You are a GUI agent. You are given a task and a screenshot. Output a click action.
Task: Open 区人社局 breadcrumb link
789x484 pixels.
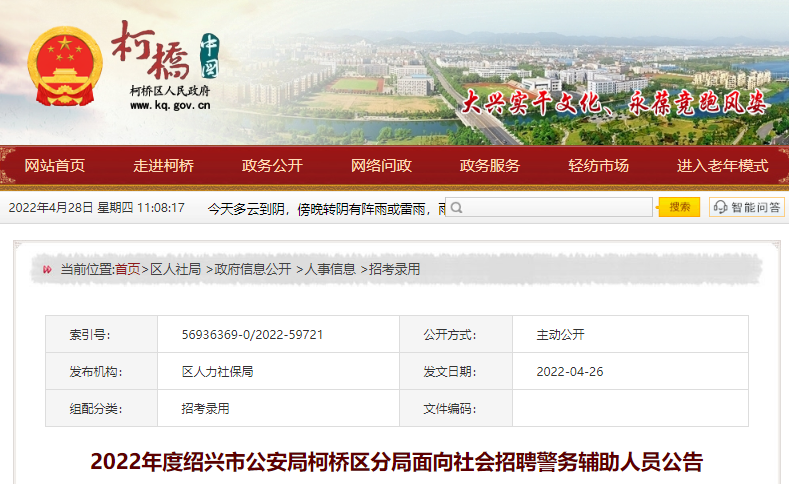(176, 269)
